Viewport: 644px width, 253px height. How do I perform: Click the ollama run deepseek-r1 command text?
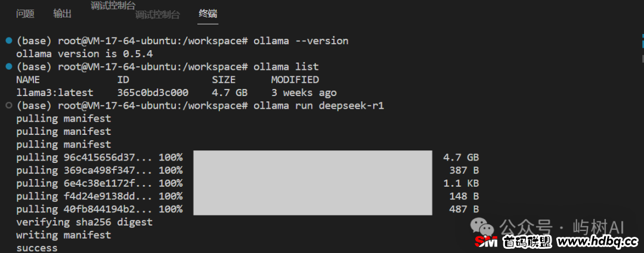(318, 106)
